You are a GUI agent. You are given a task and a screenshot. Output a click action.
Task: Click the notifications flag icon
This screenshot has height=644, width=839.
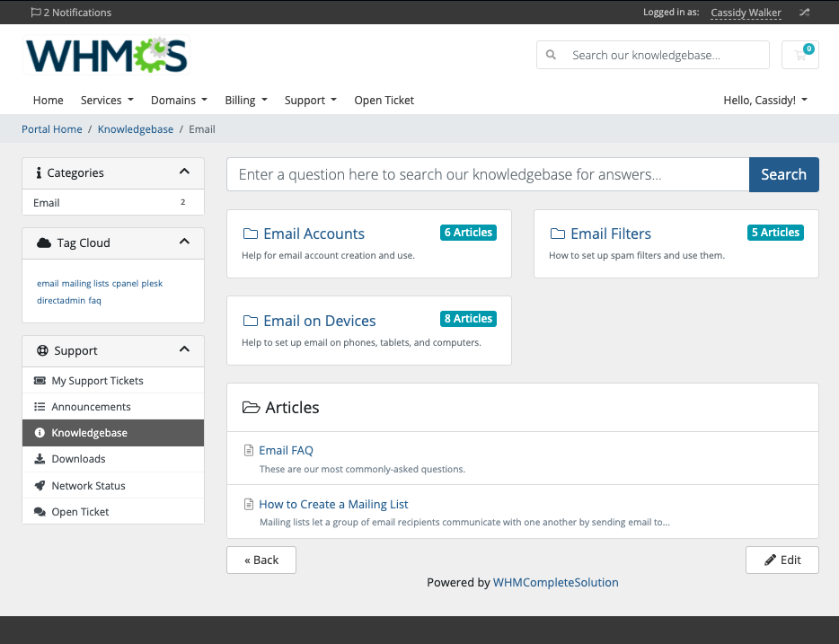click(36, 13)
